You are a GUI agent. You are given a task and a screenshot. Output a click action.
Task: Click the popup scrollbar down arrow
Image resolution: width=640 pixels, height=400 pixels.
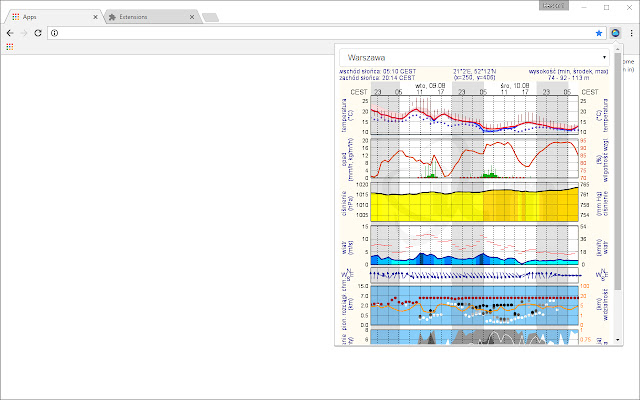618,340
